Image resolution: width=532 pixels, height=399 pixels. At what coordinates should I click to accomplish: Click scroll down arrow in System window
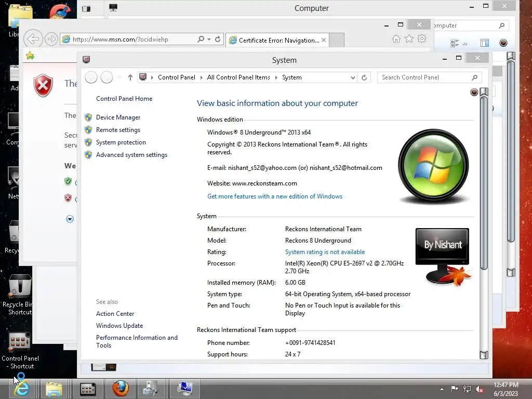point(484,355)
